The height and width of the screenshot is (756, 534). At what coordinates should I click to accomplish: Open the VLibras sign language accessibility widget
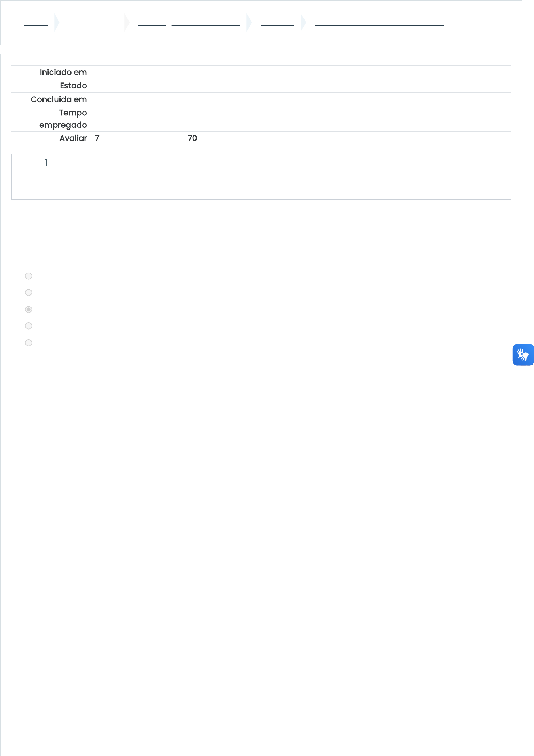[523, 355]
